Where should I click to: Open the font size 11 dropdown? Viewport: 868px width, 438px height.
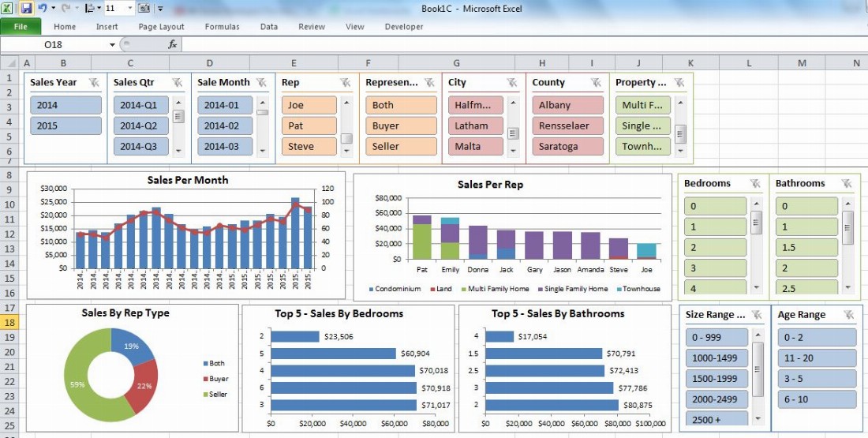130,9
